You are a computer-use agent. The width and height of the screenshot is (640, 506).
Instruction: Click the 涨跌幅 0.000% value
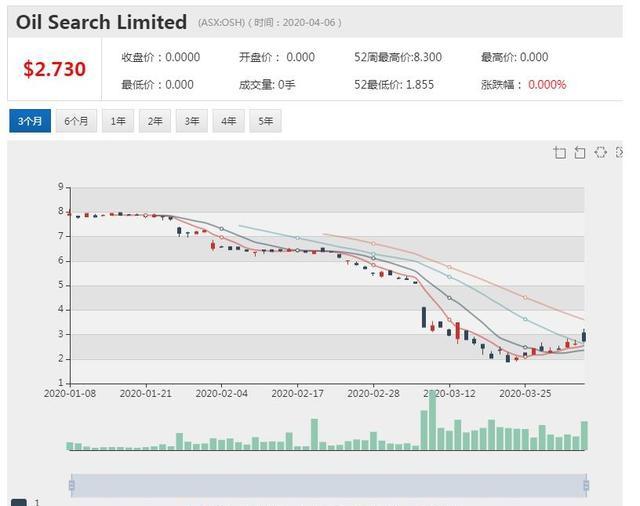click(x=524, y=85)
